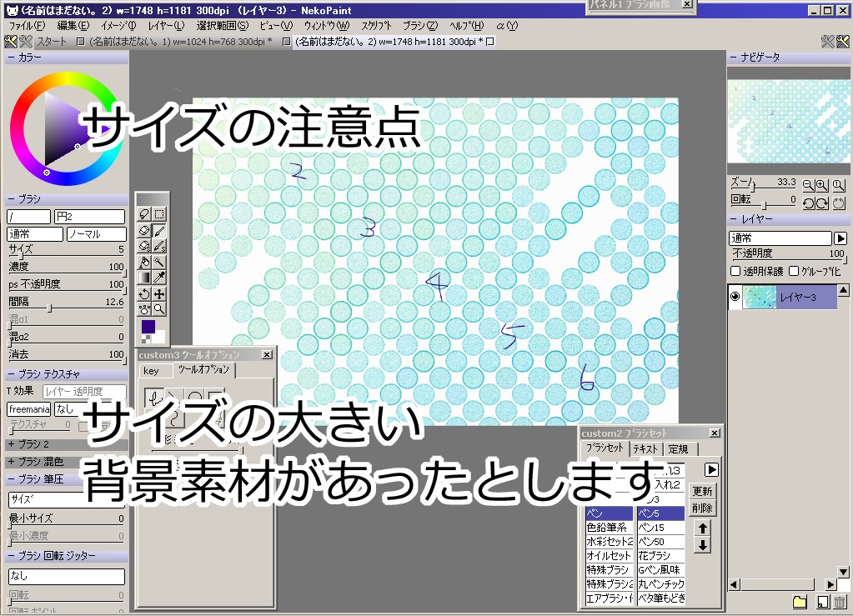Toggle the グループ化 checkbox
The width and height of the screenshot is (853, 616).
point(793,271)
